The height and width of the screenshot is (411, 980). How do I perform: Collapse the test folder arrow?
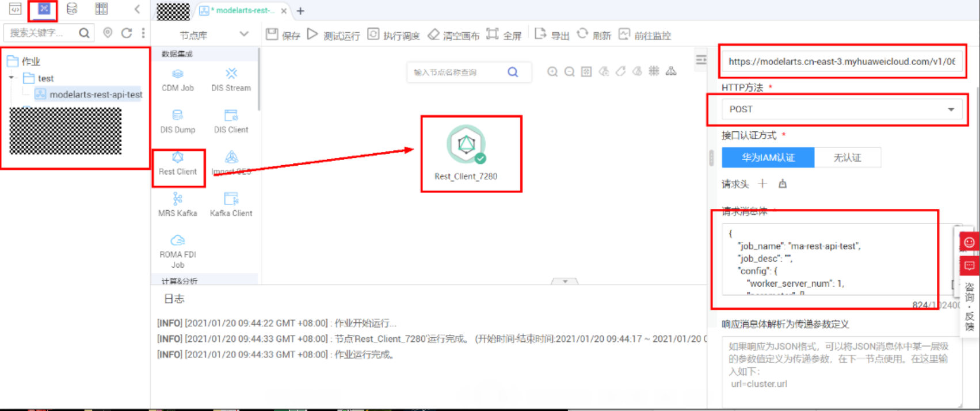[12, 78]
